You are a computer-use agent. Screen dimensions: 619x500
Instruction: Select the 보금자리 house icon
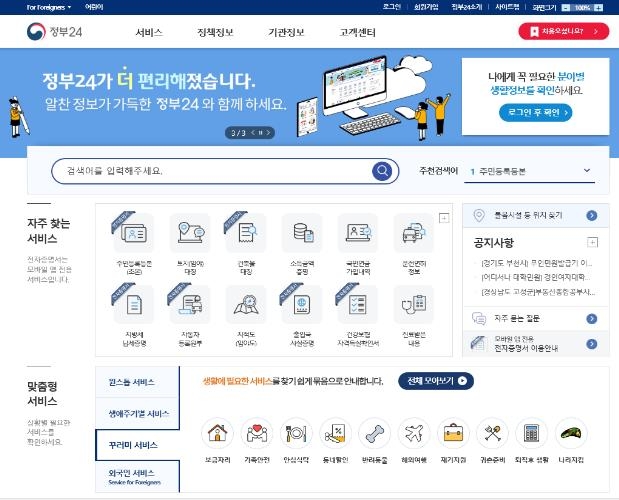[x=218, y=433]
